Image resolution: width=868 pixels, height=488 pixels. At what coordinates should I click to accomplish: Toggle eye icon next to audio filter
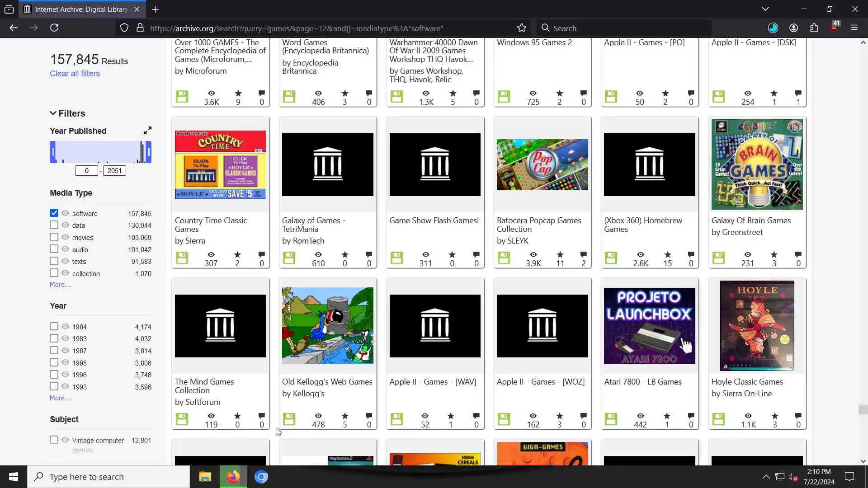coord(65,249)
